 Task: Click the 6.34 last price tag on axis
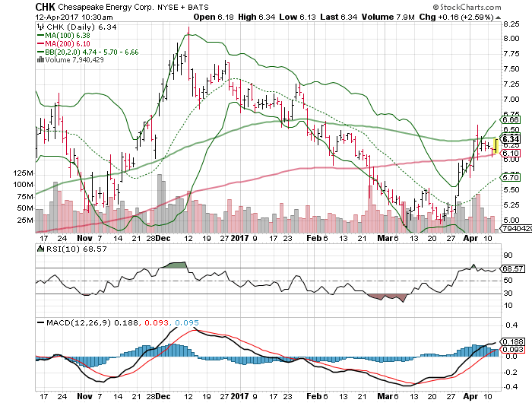[510, 139]
